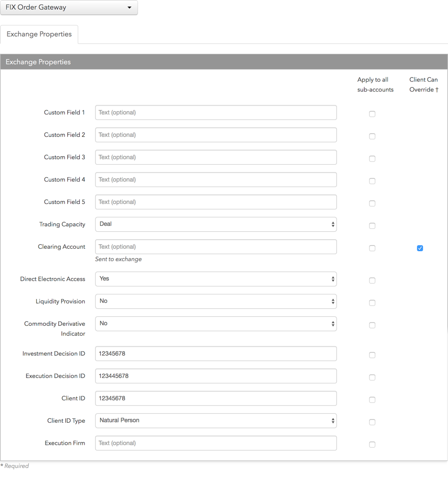Check sub-accounts box for Trading Capacity
Viewport: 448px width, 477px height.
[x=372, y=226]
